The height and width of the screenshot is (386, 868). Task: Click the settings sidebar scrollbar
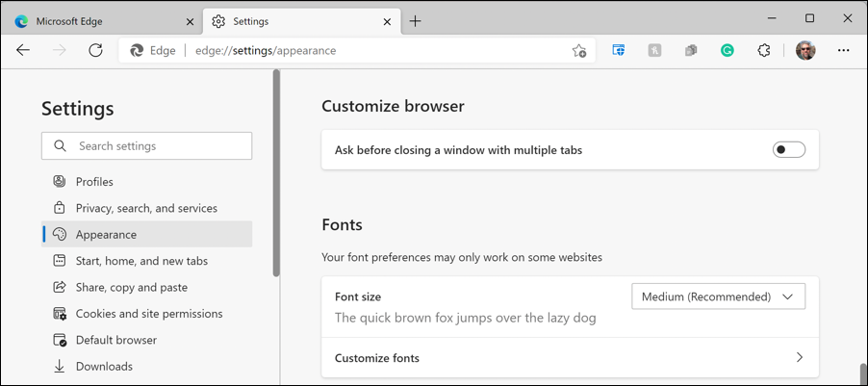(277, 174)
